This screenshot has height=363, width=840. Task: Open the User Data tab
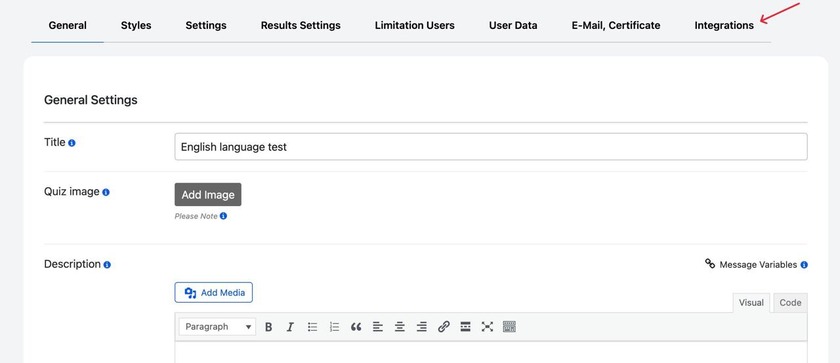513,25
